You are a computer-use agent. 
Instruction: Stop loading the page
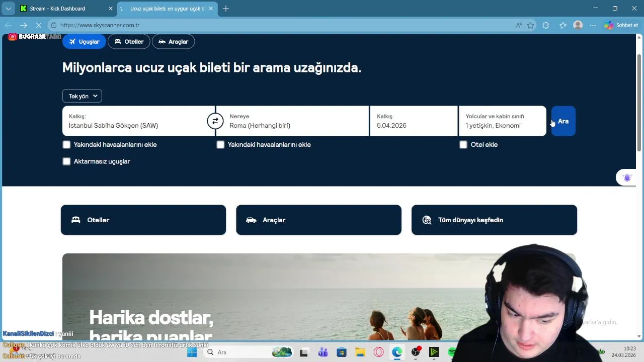coord(39,25)
